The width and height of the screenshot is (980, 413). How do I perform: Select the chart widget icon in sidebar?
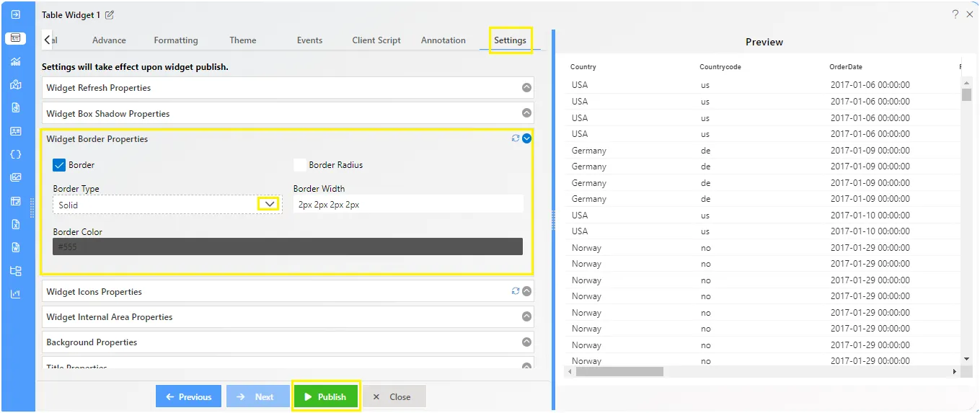(16, 61)
